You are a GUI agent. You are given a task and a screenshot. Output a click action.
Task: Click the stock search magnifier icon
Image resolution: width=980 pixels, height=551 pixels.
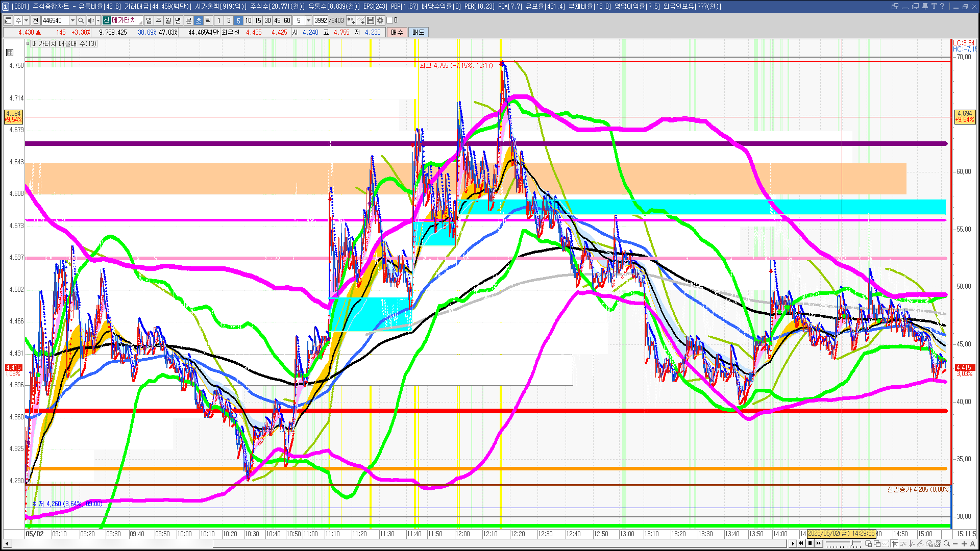click(81, 20)
